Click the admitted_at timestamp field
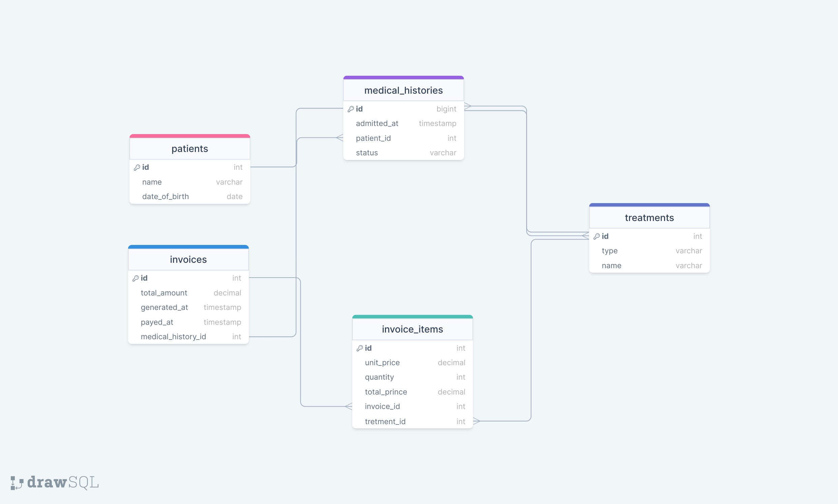The image size is (838, 504). (403, 123)
